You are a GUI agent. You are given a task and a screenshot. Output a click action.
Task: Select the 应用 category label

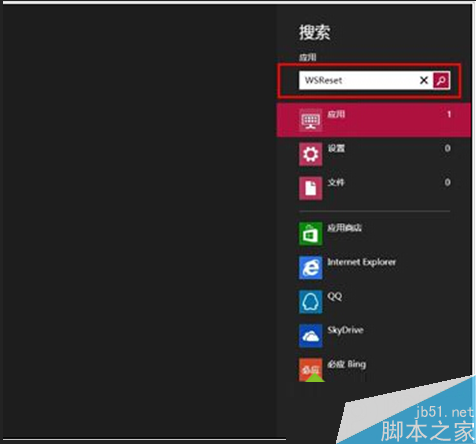pos(336,114)
